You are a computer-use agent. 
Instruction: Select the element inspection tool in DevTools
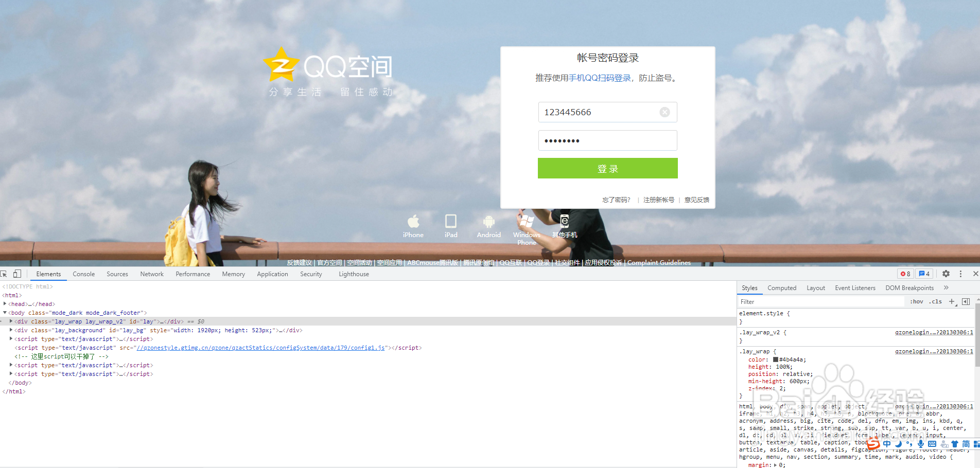click(x=4, y=274)
